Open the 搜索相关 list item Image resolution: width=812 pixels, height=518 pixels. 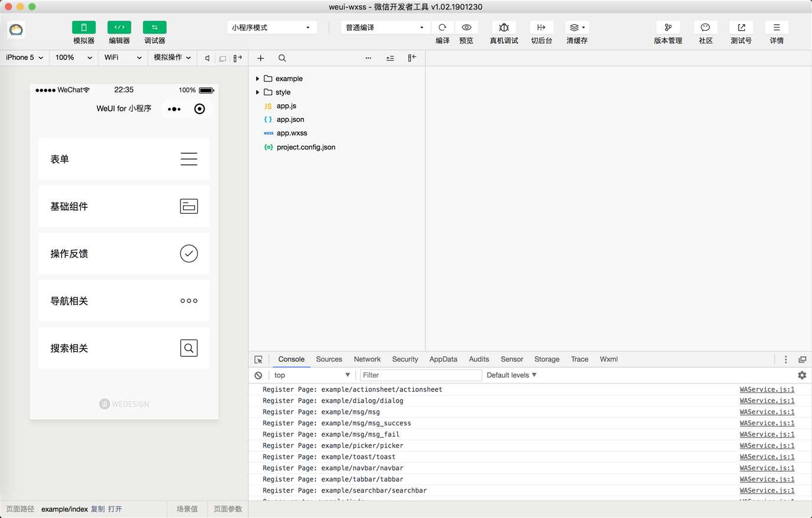tap(124, 348)
